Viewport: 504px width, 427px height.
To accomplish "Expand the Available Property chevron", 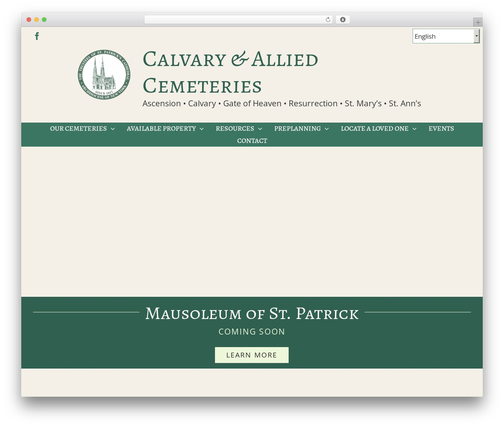I will pos(202,129).
